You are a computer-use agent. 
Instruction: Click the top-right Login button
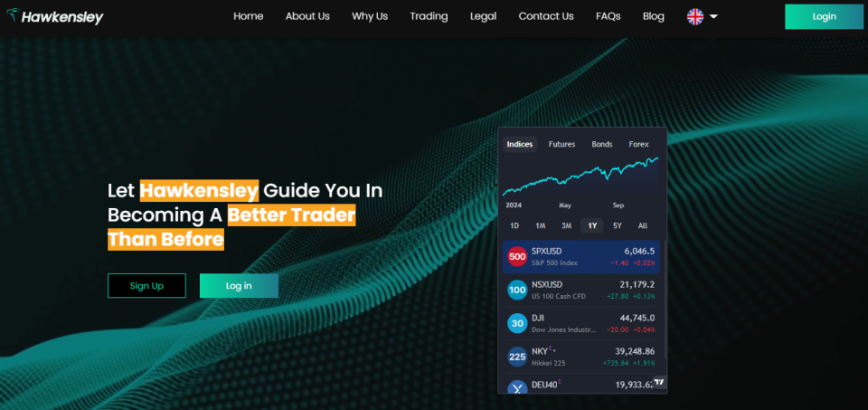[824, 16]
